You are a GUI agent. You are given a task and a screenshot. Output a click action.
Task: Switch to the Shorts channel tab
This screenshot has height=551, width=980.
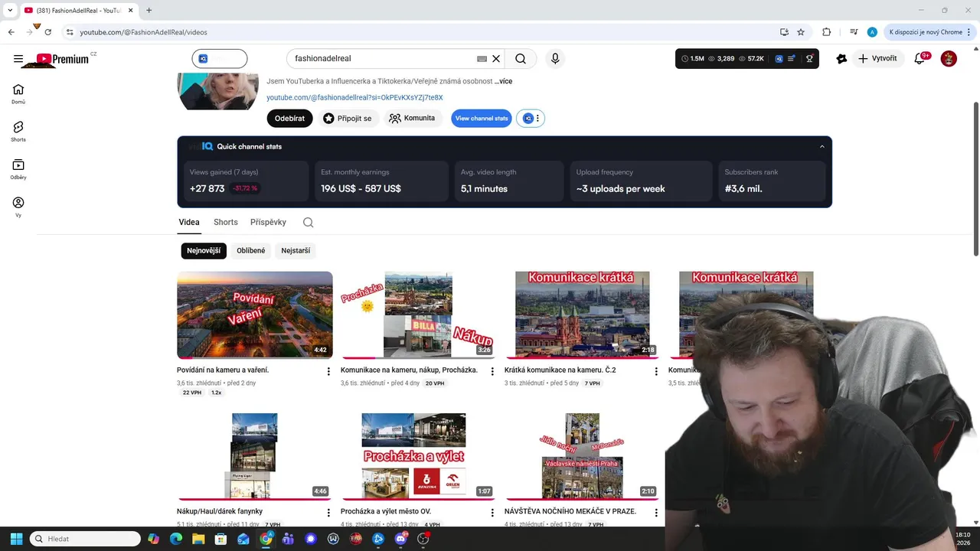pyautogui.click(x=226, y=223)
